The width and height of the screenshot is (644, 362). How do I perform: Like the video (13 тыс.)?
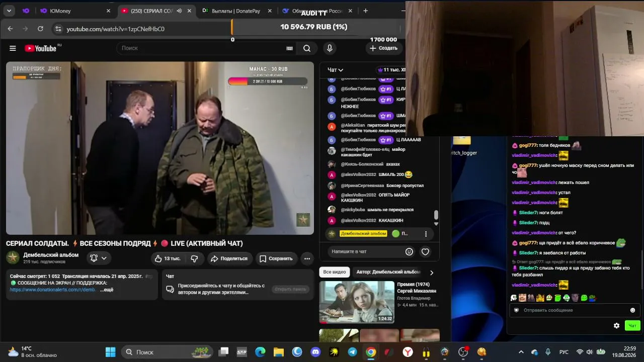pyautogui.click(x=168, y=258)
